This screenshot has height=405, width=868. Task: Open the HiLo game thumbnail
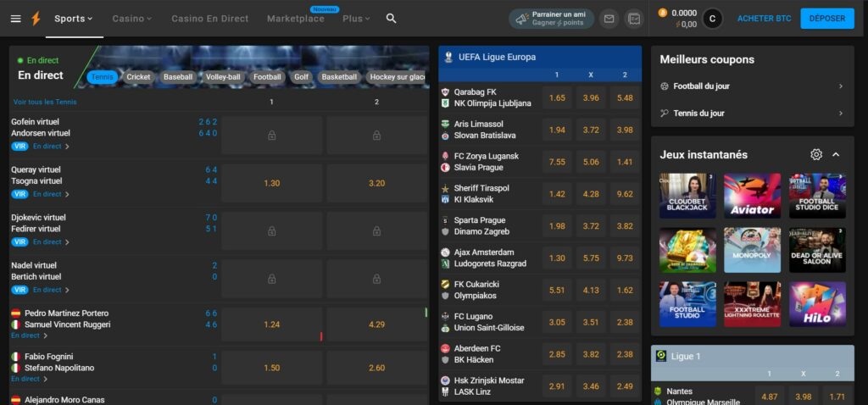(817, 304)
